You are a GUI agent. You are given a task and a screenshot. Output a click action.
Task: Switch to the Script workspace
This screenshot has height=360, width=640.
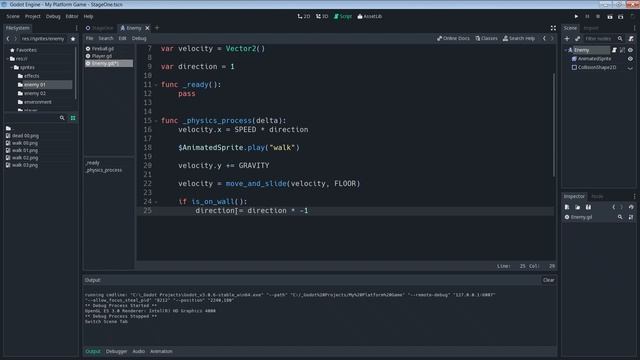[343, 16]
